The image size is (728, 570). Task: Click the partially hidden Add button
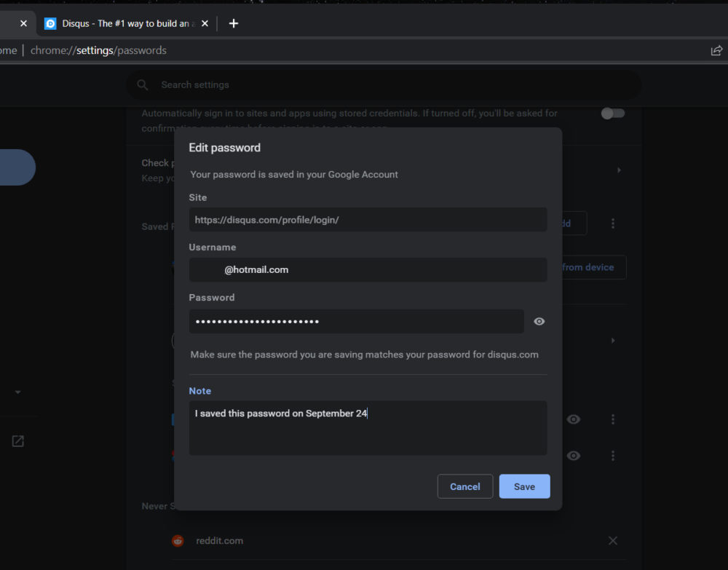[574, 223]
